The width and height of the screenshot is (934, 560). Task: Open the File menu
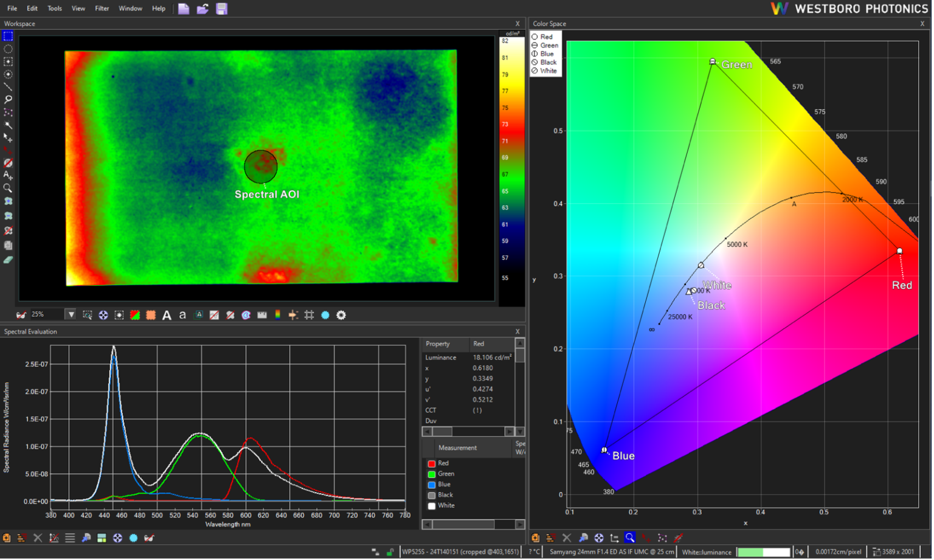click(x=12, y=9)
